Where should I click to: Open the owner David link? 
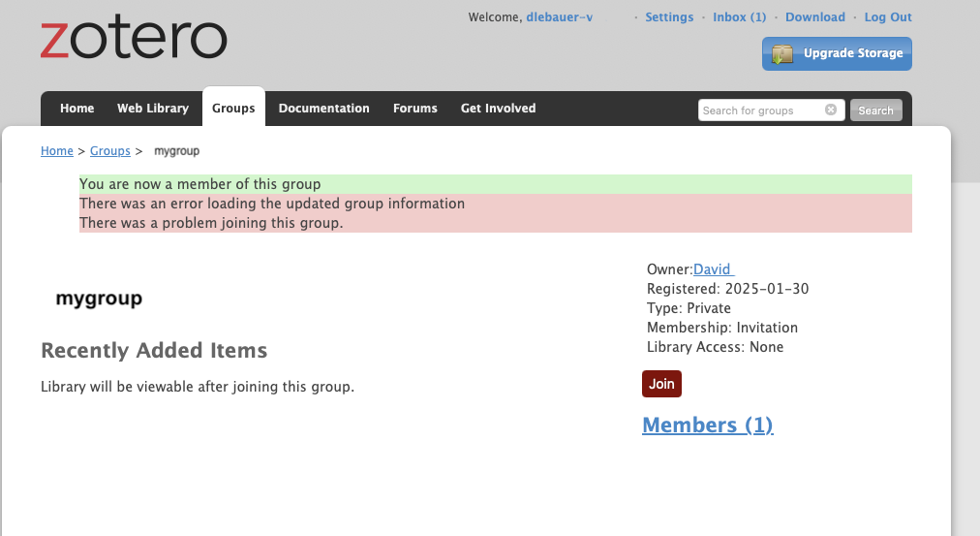point(714,268)
